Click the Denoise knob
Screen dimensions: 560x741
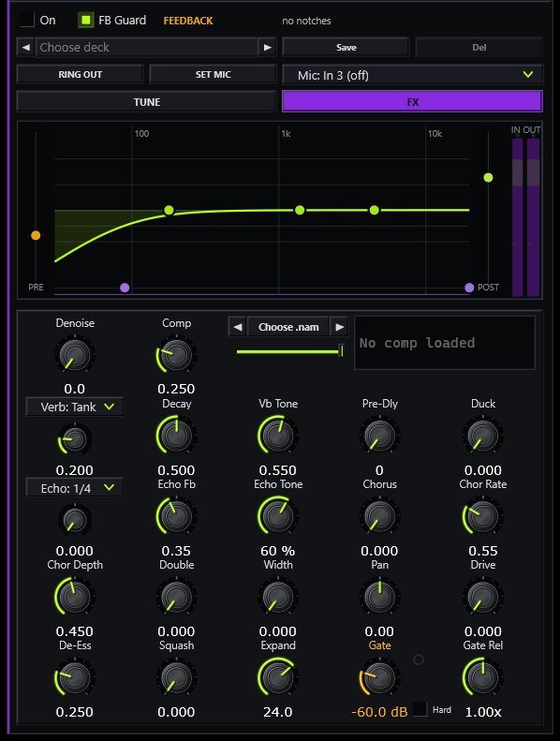click(75, 355)
